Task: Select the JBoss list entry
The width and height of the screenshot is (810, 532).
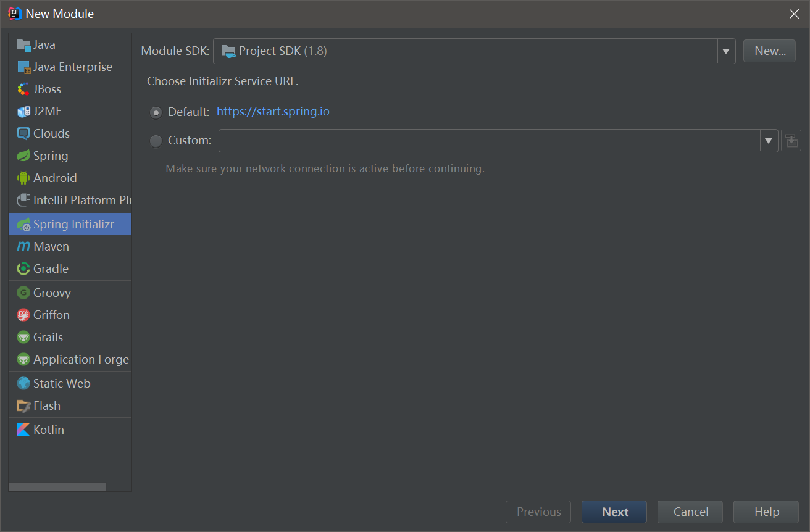Action: (70, 89)
